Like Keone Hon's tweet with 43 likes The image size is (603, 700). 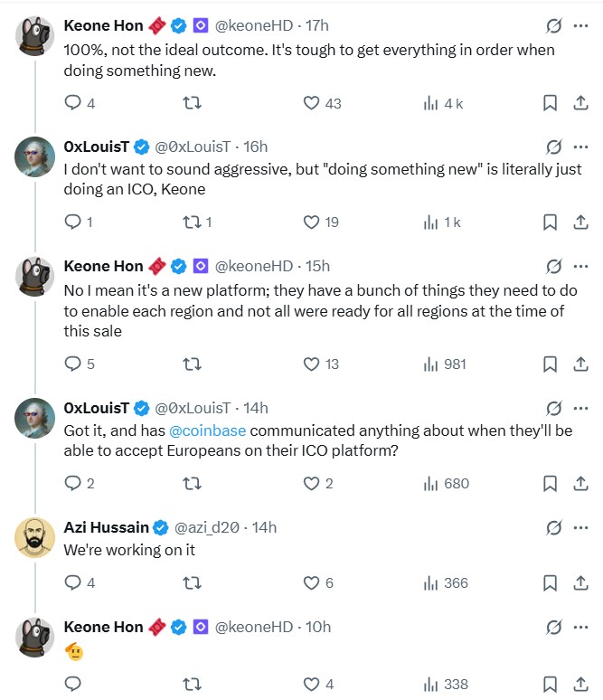point(312,103)
